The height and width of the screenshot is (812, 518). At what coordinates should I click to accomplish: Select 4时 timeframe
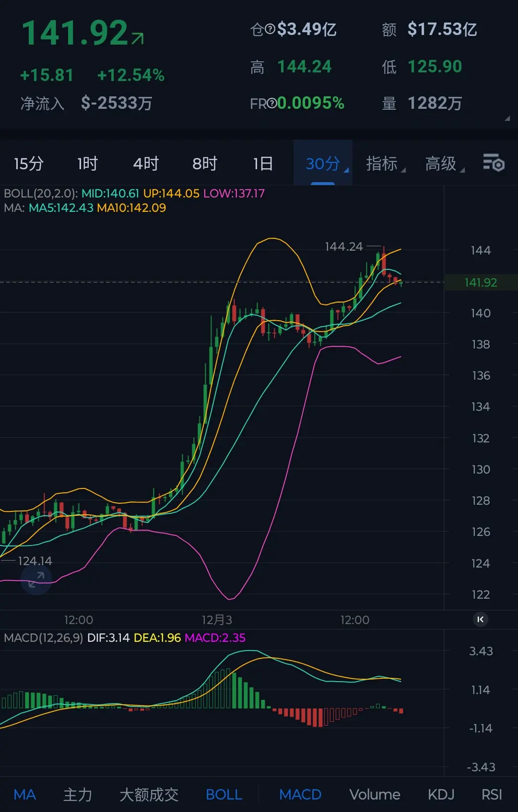146,163
